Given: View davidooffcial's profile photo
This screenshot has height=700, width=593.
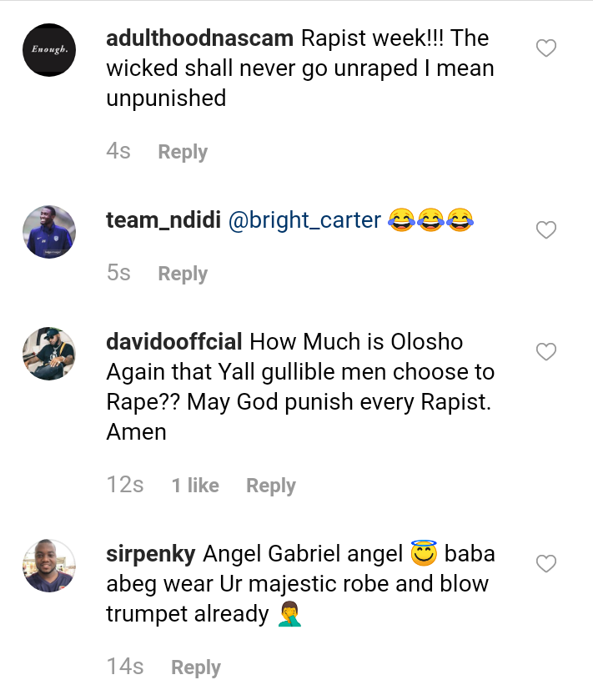Looking at the screenshot, I should point(49,354).
